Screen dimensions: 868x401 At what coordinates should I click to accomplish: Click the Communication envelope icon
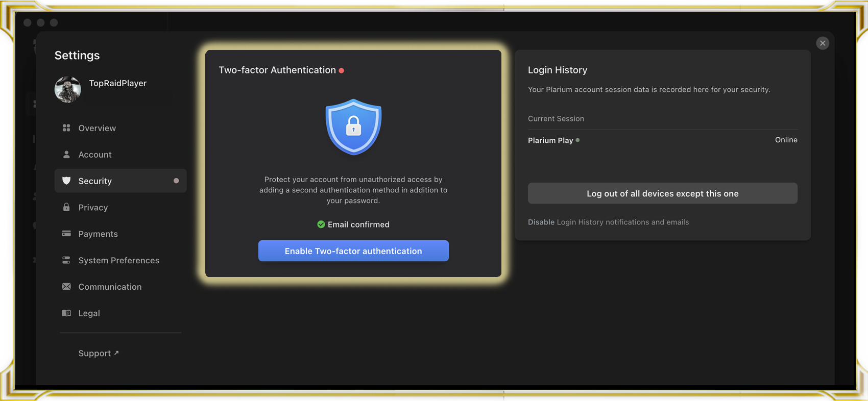click(66, 287)
